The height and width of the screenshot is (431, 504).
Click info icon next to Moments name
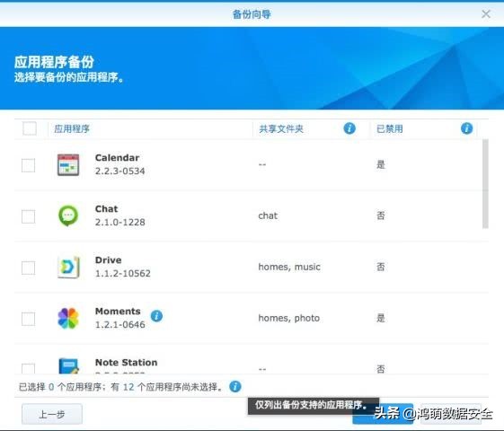point(156,316)
